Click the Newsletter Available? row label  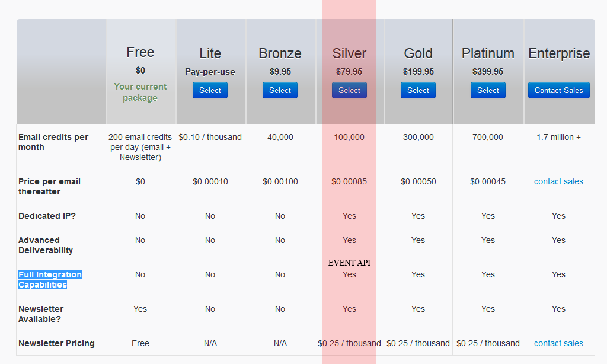41,314
